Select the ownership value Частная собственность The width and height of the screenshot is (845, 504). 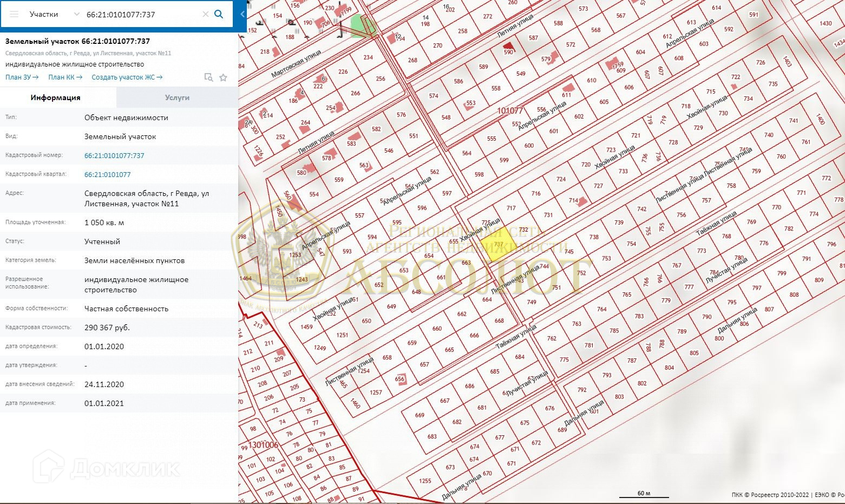(x=127, y=309)
